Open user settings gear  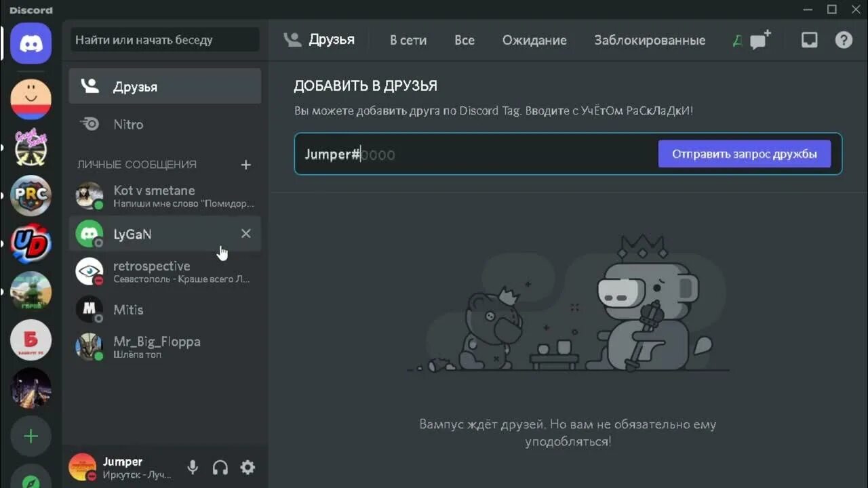[248, 467]
